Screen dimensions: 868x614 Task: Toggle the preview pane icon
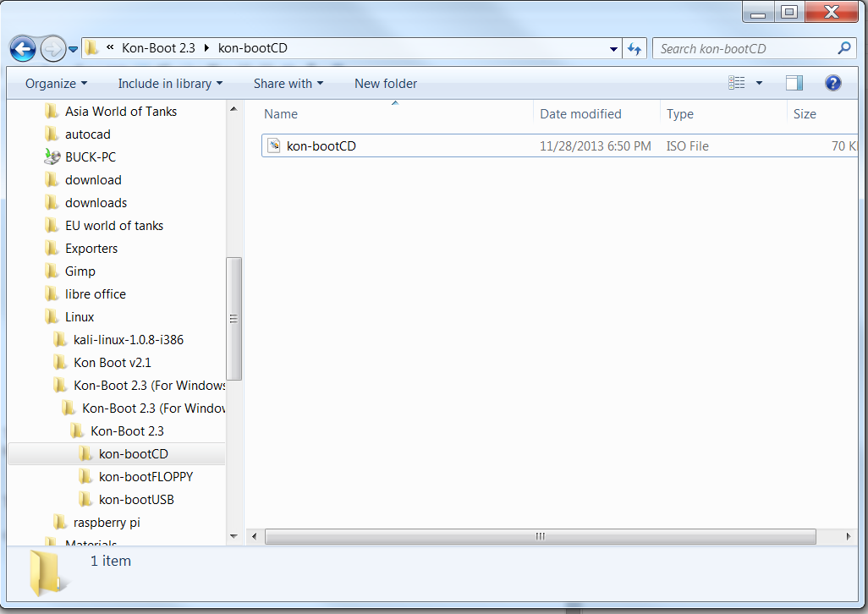[x=794, y=83]
